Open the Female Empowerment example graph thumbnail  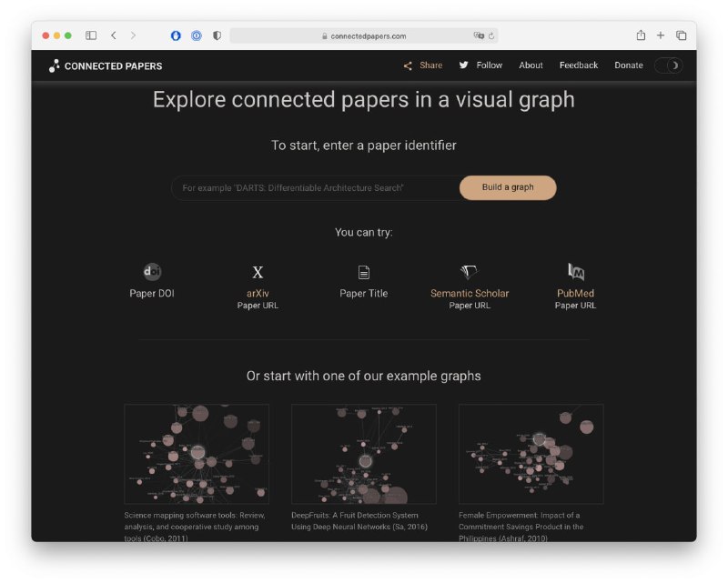click(531, 454)
